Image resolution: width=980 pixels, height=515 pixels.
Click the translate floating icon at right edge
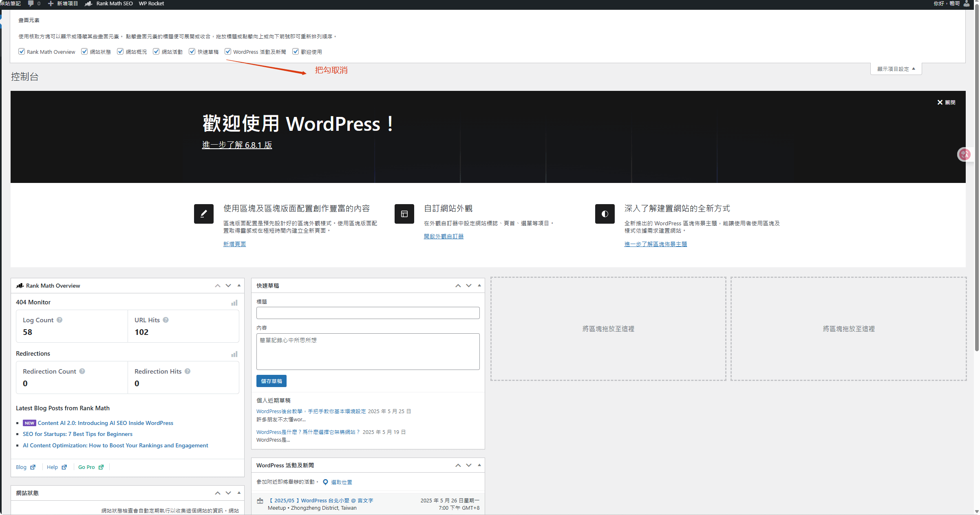pyautogui.click(x=965, y=154)
